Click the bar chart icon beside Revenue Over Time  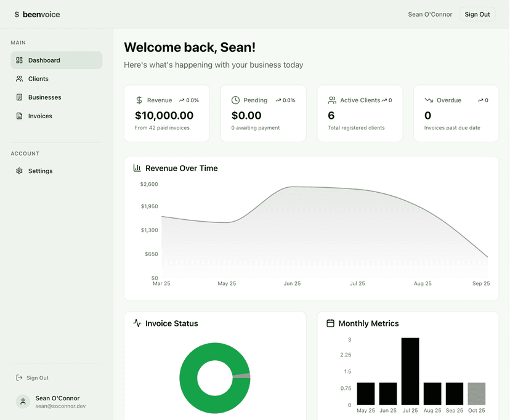[x=137, y=168]
